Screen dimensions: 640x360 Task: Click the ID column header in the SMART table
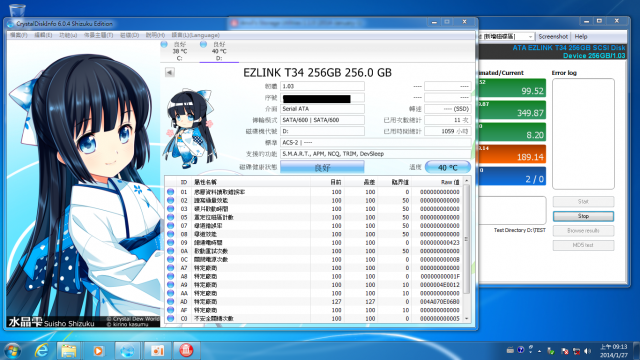coord(184,182)
